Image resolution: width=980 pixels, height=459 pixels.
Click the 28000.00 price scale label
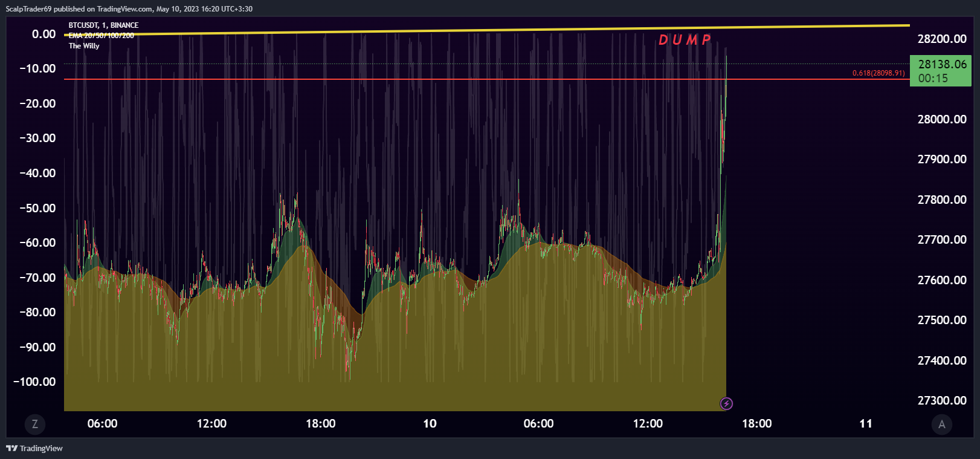[942, 119]
